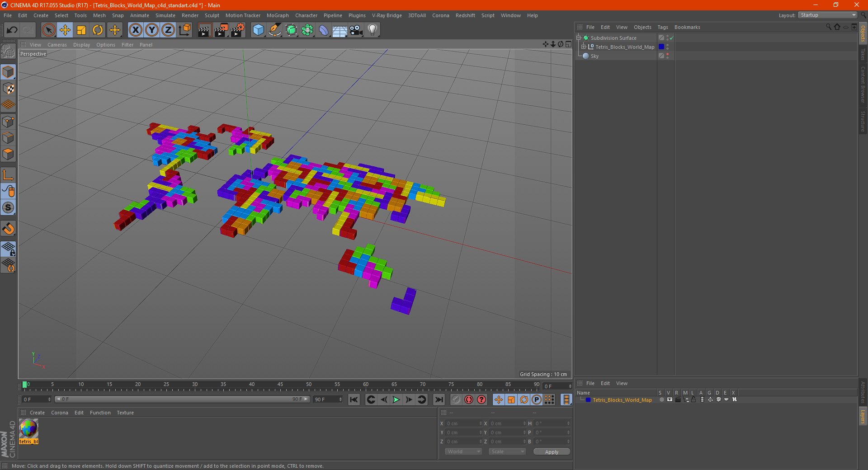868x470 pixels.
Task: Toggle autokeying button
Action: [469, 399]
